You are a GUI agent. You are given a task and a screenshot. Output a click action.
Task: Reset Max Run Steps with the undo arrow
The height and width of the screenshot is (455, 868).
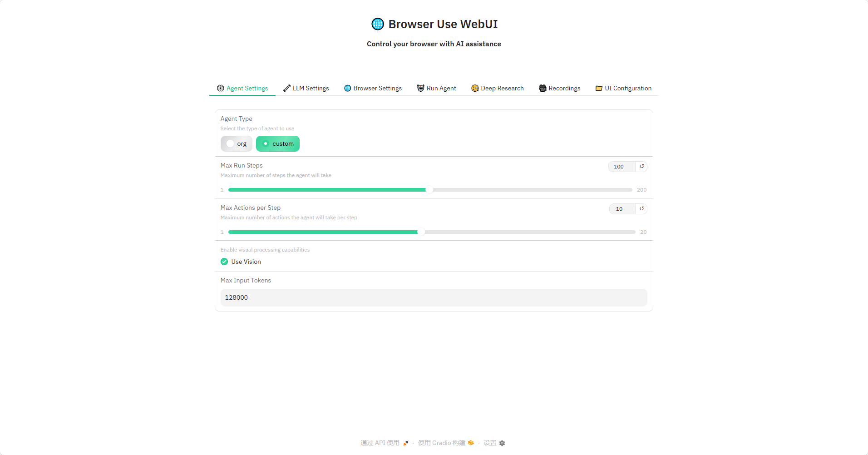(641, 167)
